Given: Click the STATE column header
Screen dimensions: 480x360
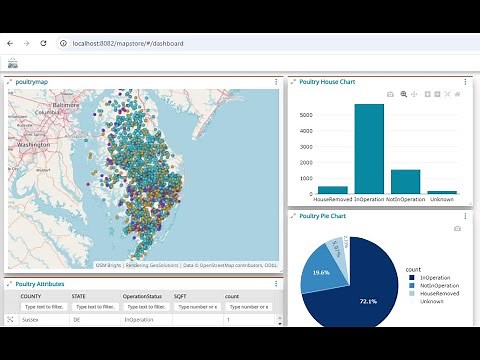Looking at the screenshot, I should pyautogui.click(x=79, y=296).
